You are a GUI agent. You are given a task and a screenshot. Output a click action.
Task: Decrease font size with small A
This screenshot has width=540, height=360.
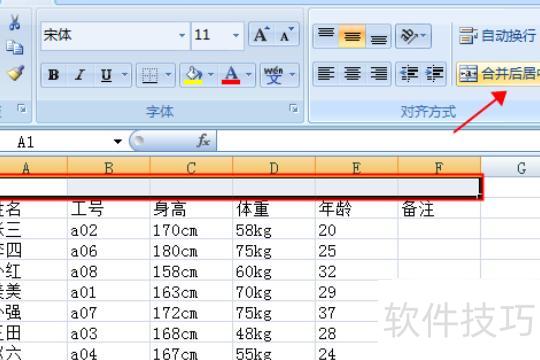[287, 34]
